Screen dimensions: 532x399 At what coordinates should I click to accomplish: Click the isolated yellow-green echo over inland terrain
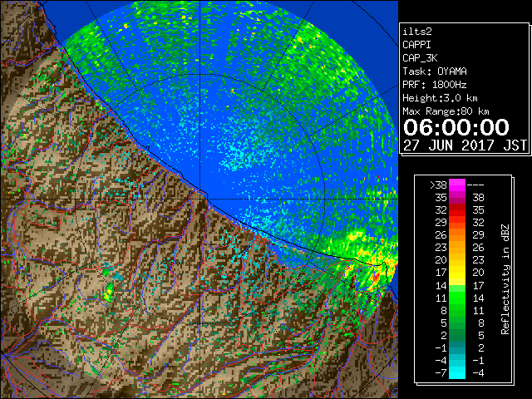click(109, 293)
